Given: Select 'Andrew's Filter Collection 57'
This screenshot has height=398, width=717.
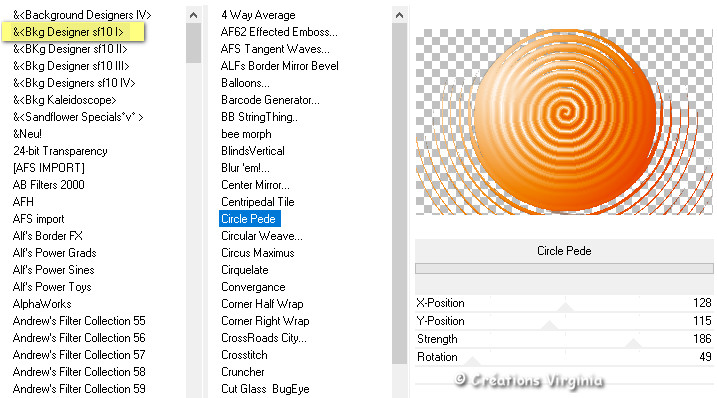Looking at the screenshot, I should pyautogui.click(x=79, y=355).
